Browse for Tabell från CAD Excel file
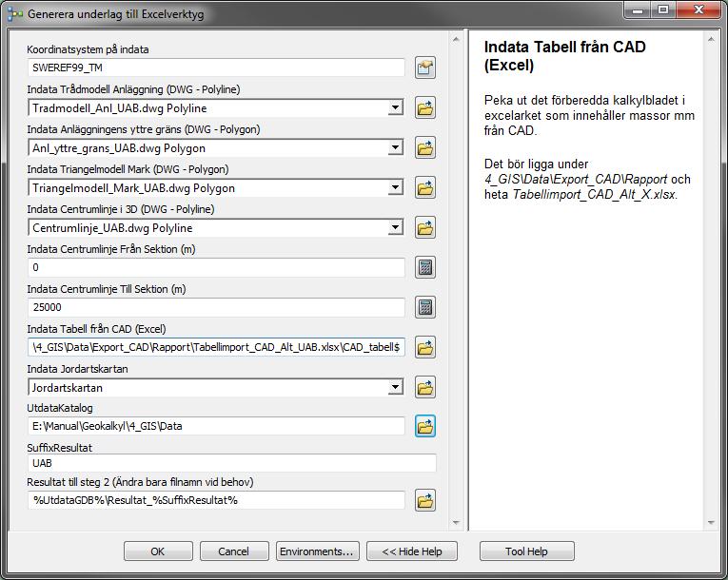Viewport: 728px width, 580px height. [x=424, y=348]
